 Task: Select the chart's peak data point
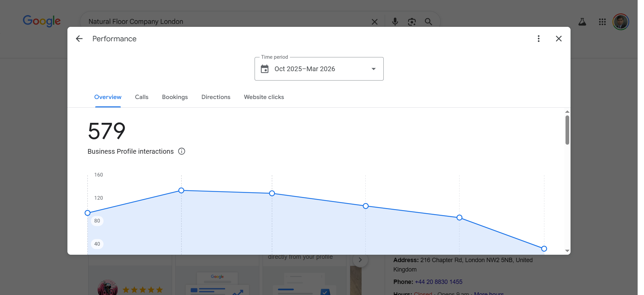pos(181,191)
